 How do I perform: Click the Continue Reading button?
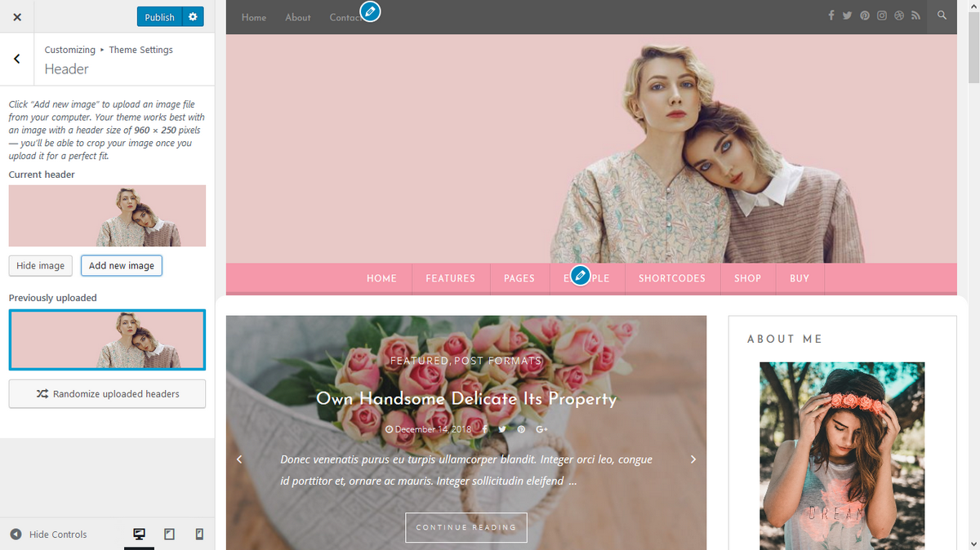pos(466,527)
